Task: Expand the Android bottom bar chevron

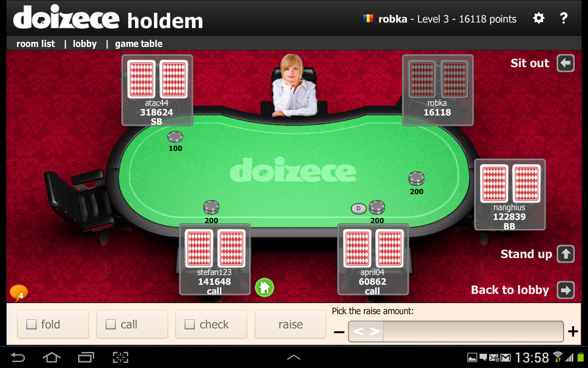Action: pos(294,357)
